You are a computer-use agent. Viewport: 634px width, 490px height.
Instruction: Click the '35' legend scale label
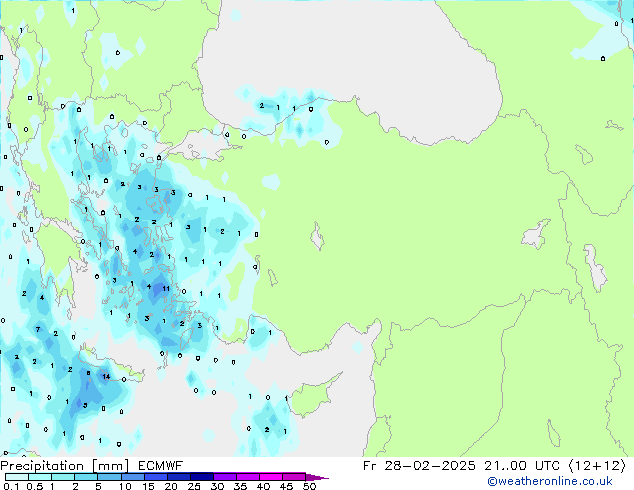[240, 486]
